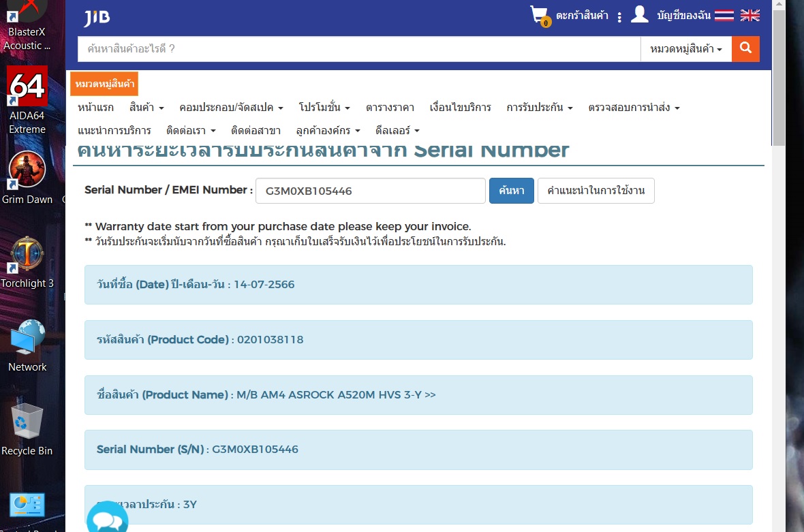Screen dimensions: 804x532
Task: Click the คำแนะนำในการใช้งาน button
Action: coord(596,191)
